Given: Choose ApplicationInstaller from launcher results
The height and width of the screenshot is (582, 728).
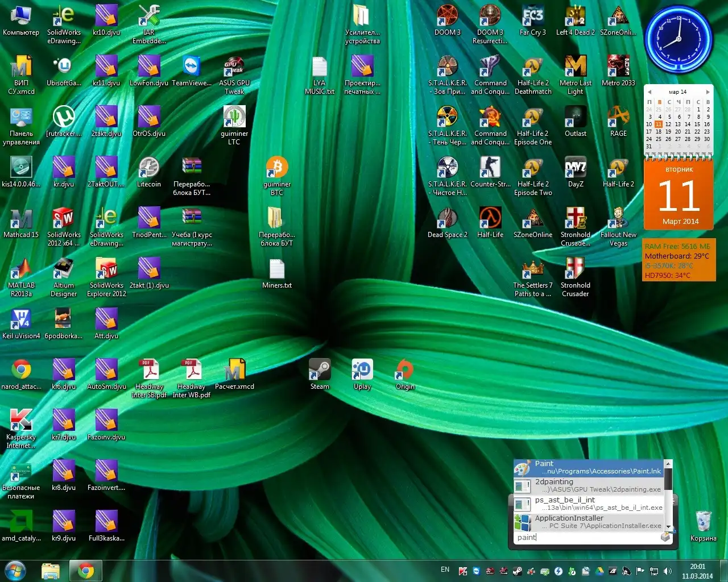Looking at the screenshot, I should pyautogui.click(x=588, y=522).
